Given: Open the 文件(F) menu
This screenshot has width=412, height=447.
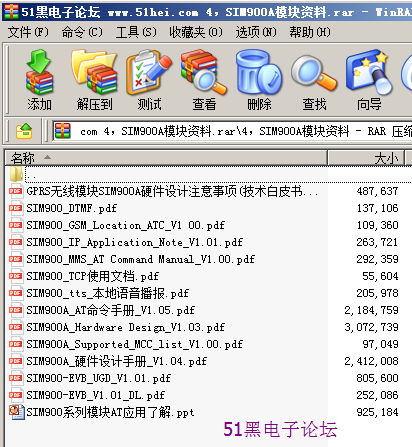Looking at the screenshot, I should coord(28,32).
